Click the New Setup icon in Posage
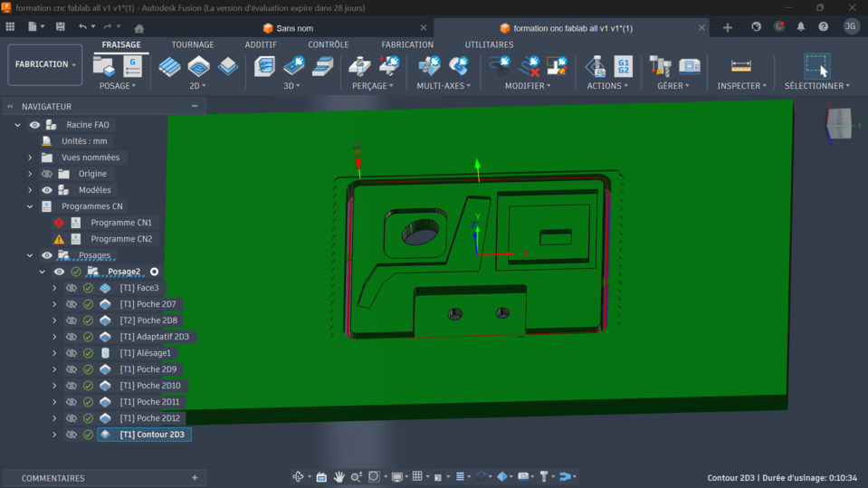 [103, 66]
